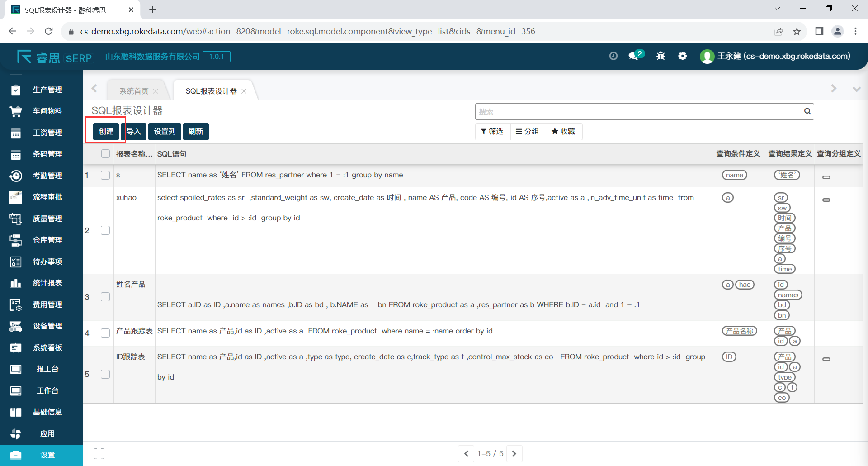This screenshot has height=466, width=868.
Task: Expand the 分组 group-by dropdown
Action: (527, 132)
